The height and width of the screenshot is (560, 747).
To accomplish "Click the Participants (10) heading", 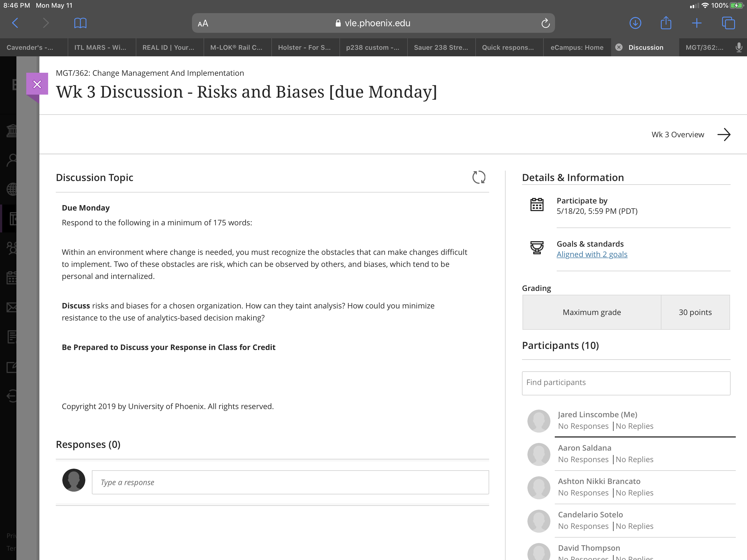I will [560, 345].
